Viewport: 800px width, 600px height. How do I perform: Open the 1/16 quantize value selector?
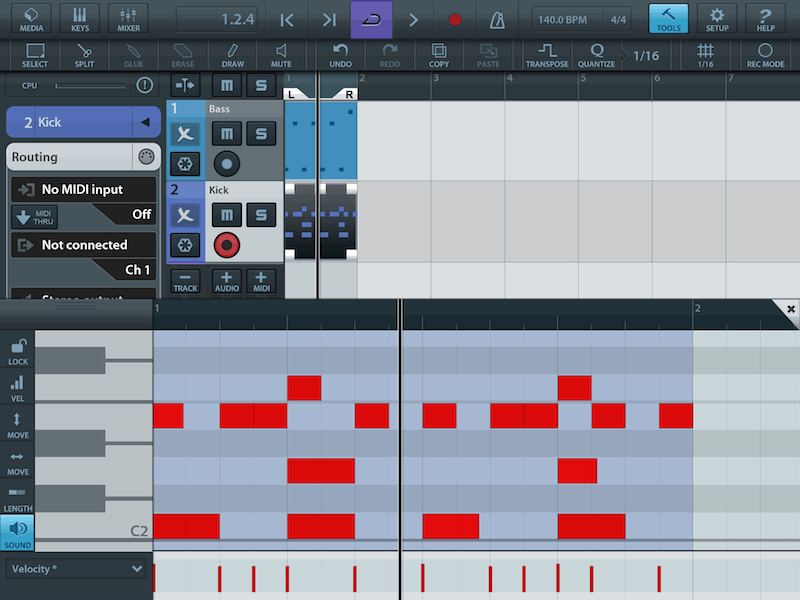click(x=646, y=55)
